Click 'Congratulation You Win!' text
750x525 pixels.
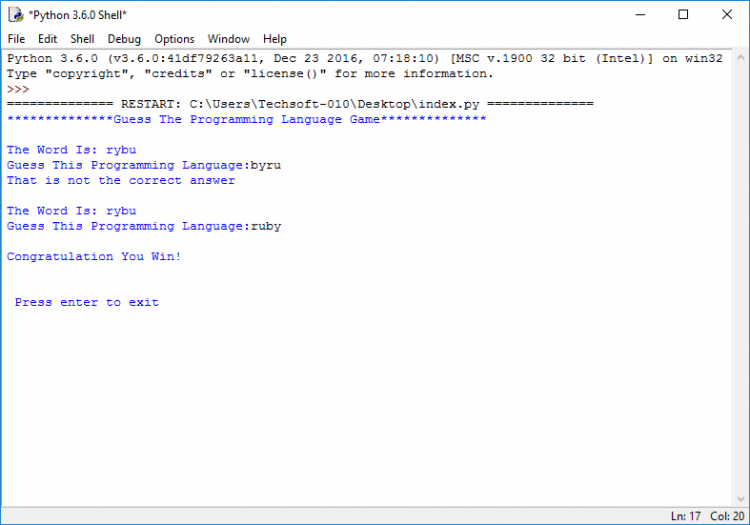pyautogui.click(x=94, y=257)
